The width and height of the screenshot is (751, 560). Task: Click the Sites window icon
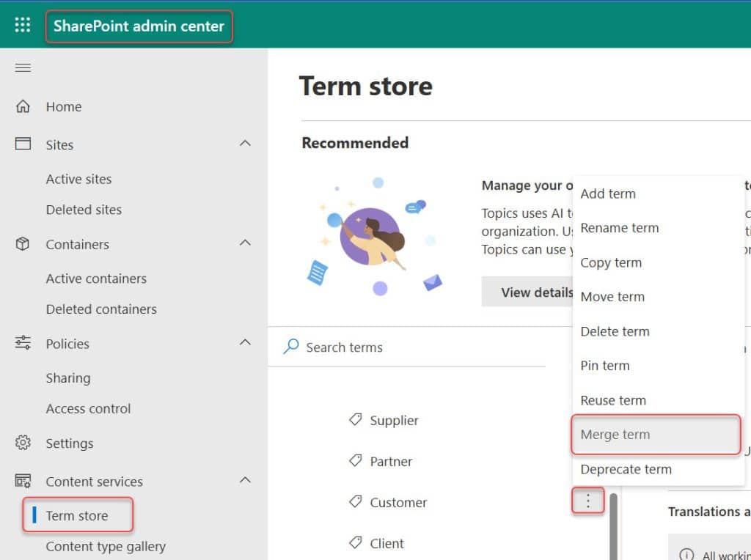pyautogui.click(x=23, y=144)
